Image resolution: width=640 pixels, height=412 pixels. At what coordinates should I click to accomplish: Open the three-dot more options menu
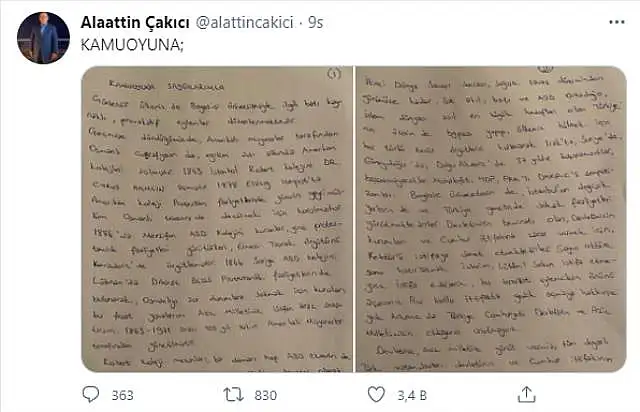614,22
